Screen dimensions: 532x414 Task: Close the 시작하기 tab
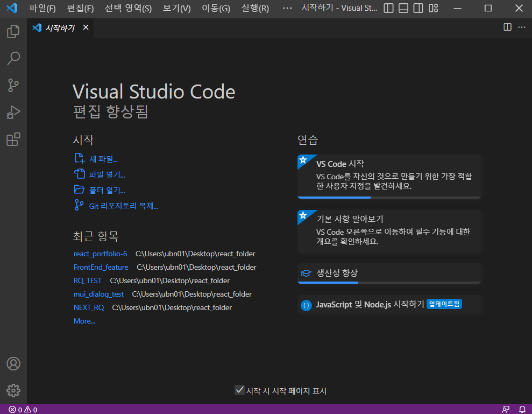tap(86, 27)
